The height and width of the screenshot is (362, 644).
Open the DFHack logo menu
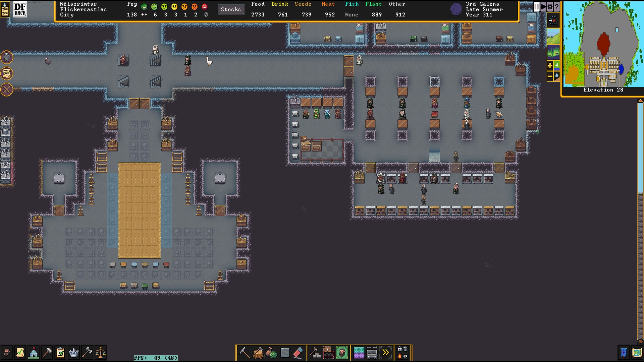pos(20,9)
